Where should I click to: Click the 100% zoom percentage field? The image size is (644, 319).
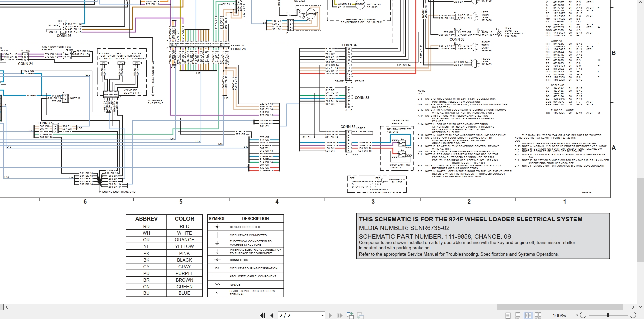pyautogui.click(x=559, y=315)
